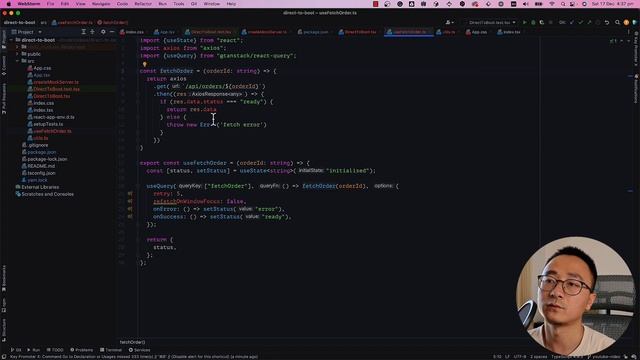Click the macOS Wi-Fi status icon
This screenshot has height=360, width=640.
[552, 4]
